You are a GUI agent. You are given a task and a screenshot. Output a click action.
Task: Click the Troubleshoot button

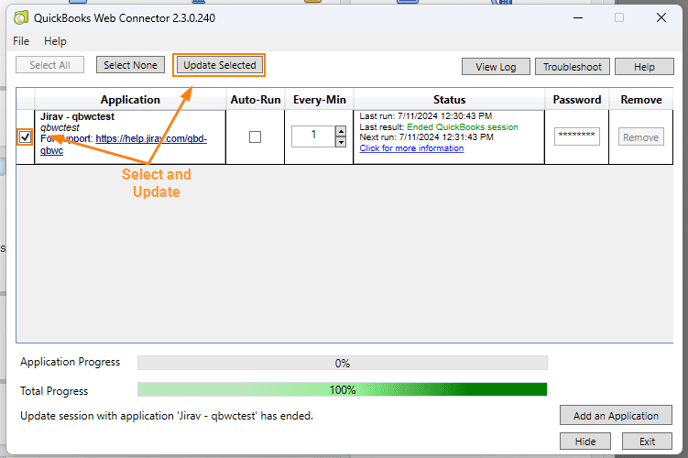[572, 67]
